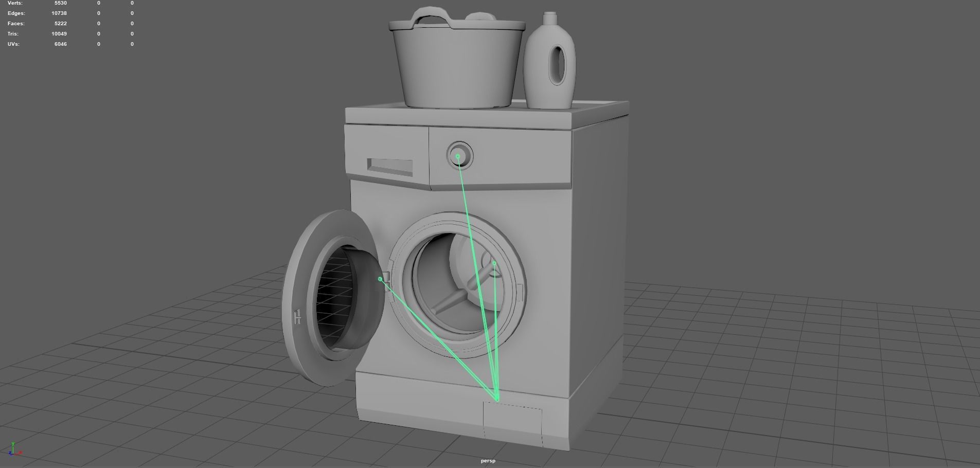Click the UV count value 6046
This screenshot has height=468, width=980.
(x=61, y=44)
